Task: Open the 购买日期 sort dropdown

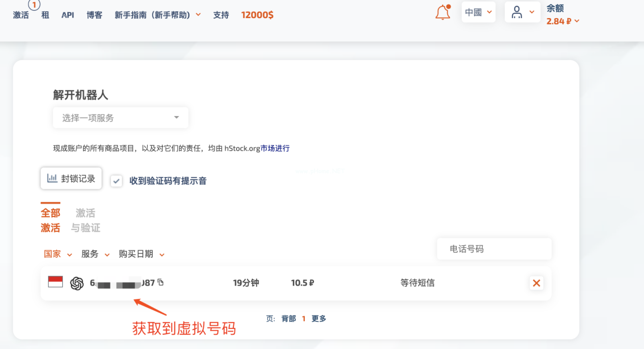Action: 141,254
